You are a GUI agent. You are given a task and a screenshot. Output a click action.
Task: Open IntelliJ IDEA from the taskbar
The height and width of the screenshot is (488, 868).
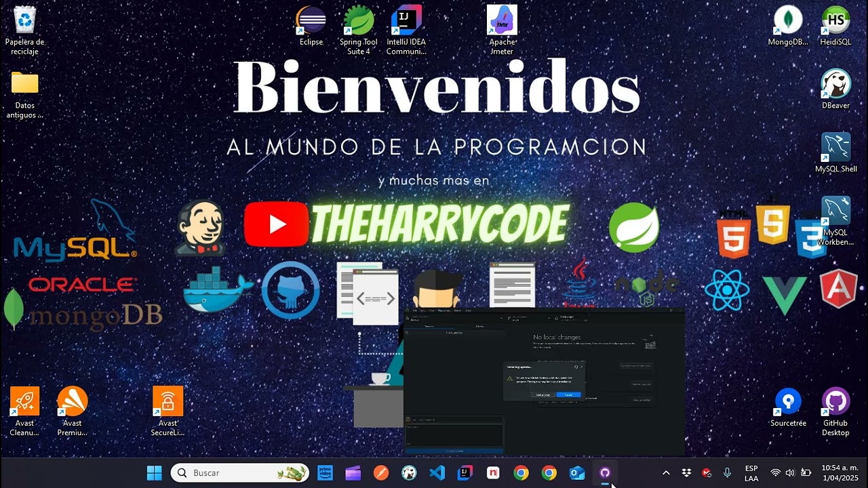(x=465, y=472)
